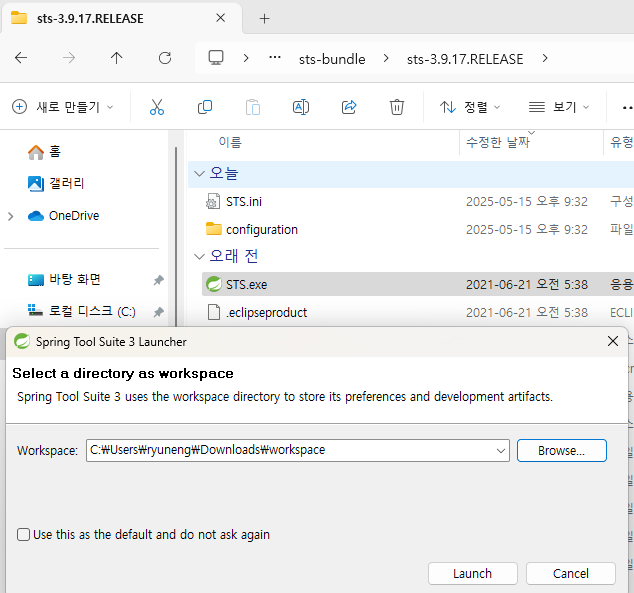Select the STS.exe file name

tap(246, 285)
